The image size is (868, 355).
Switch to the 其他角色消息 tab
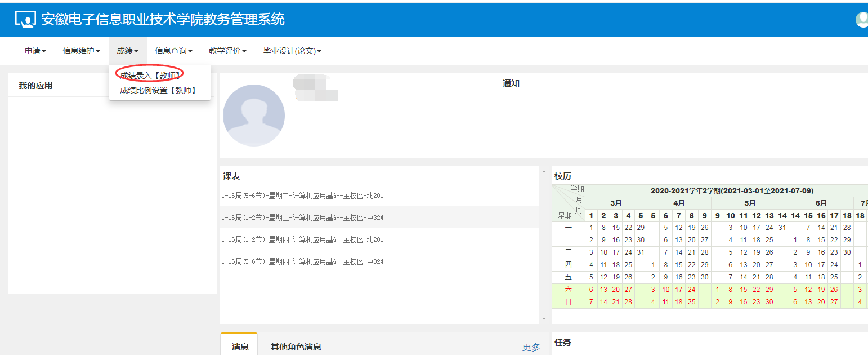296,347
